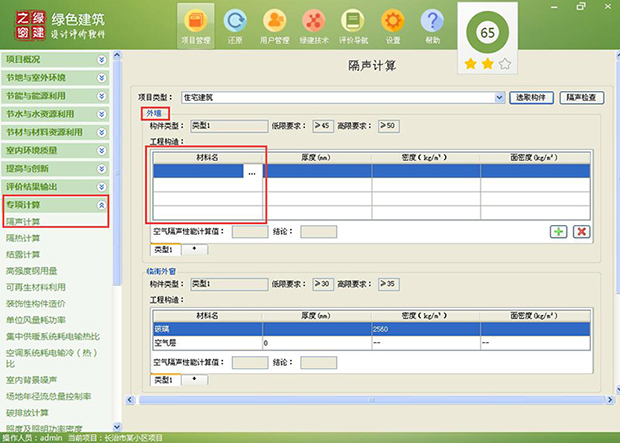This screenshot has height=443, width=620.
Task: Expand the 评价结果输出 section chevron
Action: pos(102,187)
